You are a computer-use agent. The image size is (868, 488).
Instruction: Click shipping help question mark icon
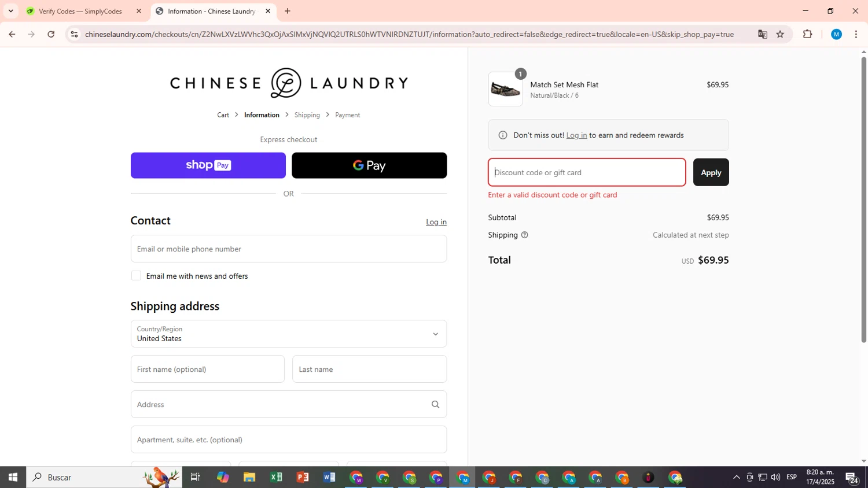pos(525,235)
